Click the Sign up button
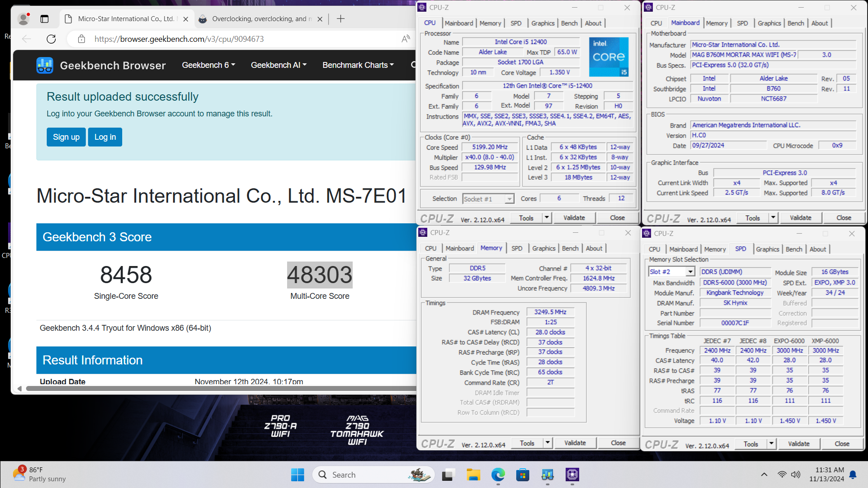The width and height of the screenshot is (868, 488). point(66,137)
